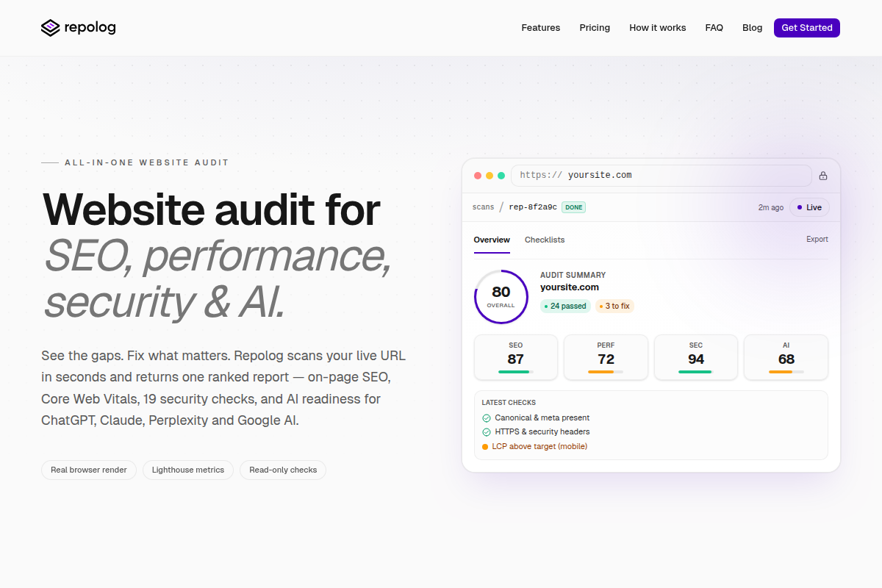
Task: Click the check icon beside HTTPS & security headers
Action: (486, 432)
